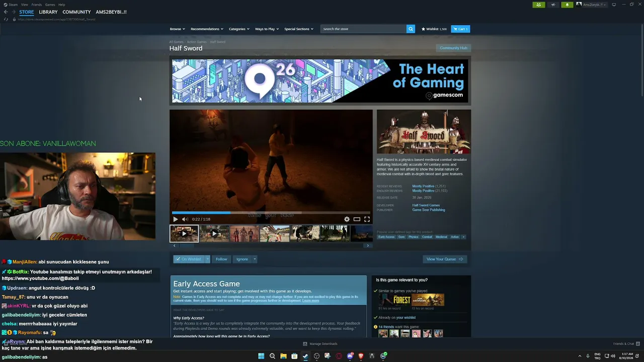Click the taskbar volume speaker icon

coord(613,356)
